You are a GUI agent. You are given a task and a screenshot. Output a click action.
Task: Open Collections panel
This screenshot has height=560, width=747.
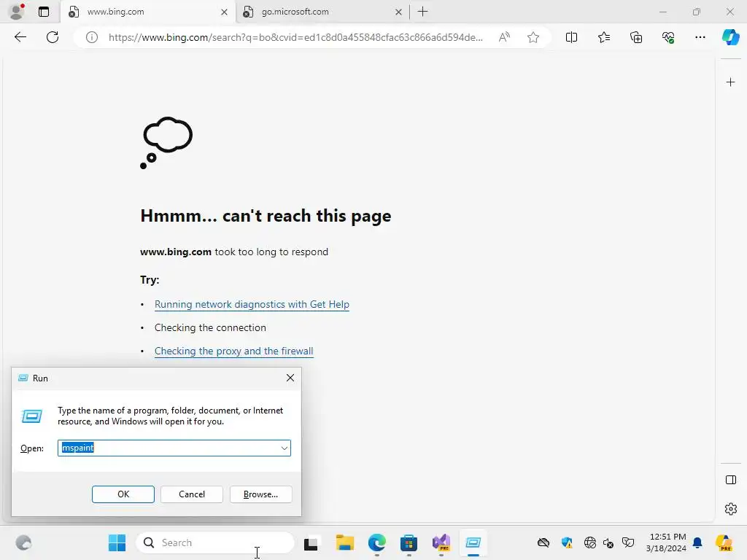636,37
